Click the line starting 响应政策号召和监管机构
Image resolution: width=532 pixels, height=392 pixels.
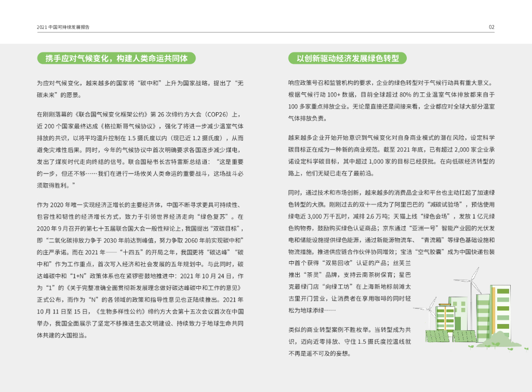[391, 83]
